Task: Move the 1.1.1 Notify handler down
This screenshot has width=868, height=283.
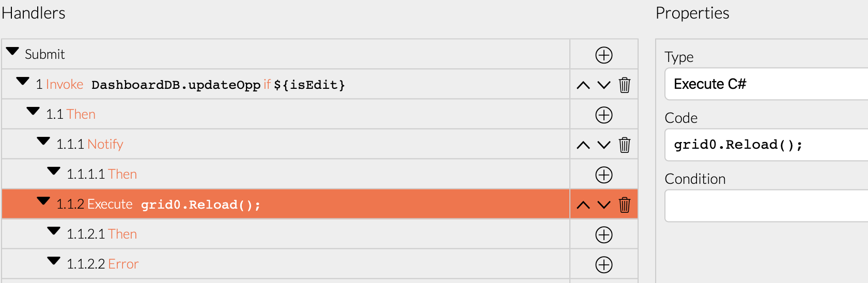Action: click(604, 145)
